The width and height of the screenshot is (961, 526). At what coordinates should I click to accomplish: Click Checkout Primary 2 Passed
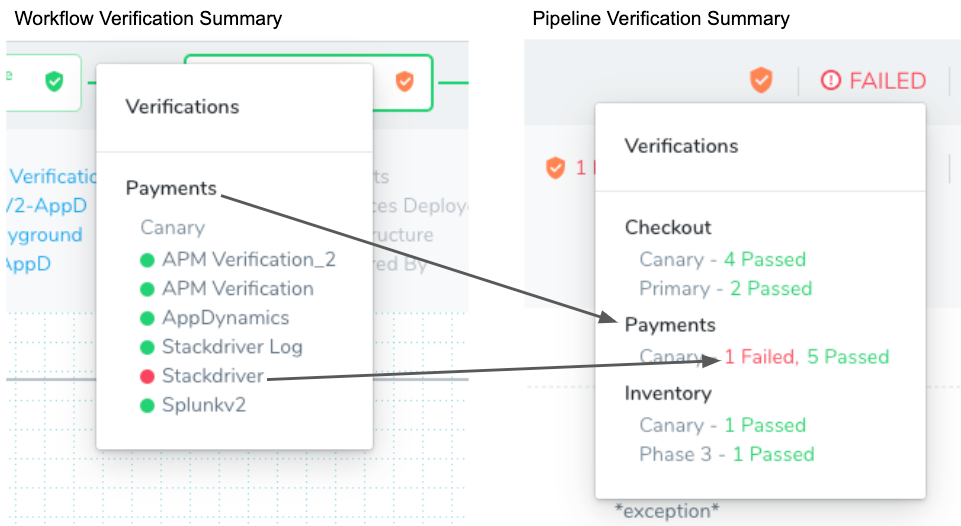[x=726, y=288]
